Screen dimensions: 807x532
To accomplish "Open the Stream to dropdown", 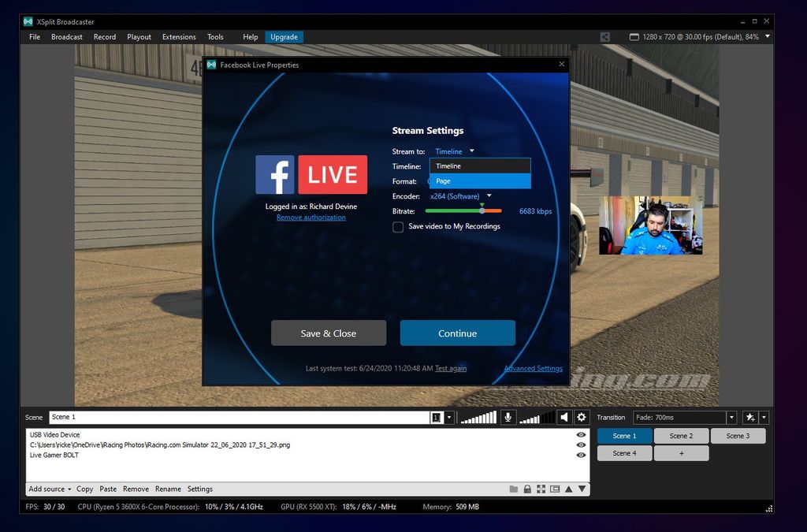I will [455, 151].
